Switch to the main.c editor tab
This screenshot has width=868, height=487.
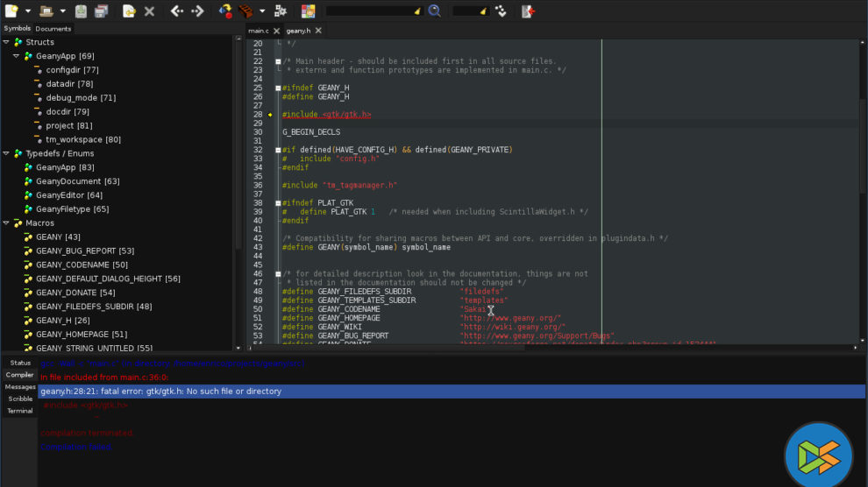pos(259,31)
